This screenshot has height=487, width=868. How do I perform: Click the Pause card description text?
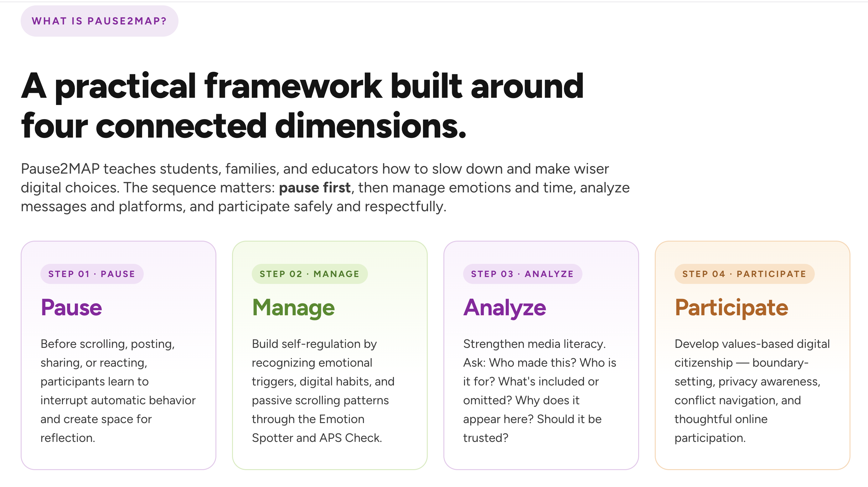(118, 390)
